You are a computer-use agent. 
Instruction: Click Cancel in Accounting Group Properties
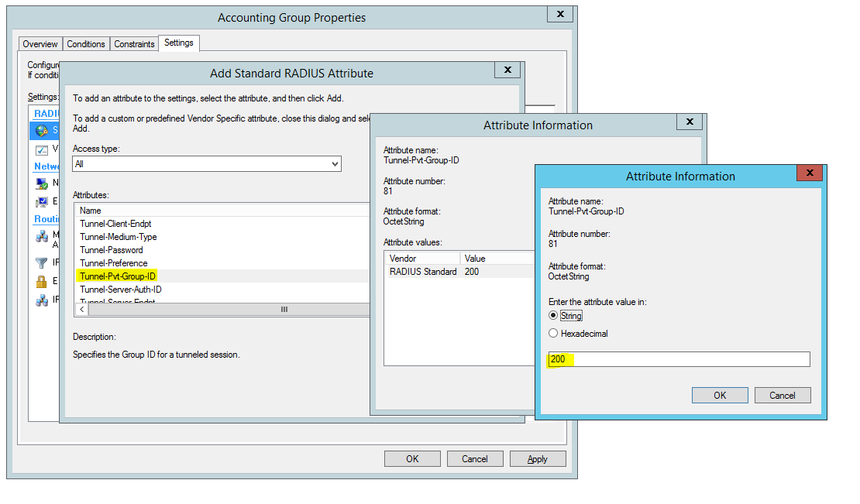[474, 458]
